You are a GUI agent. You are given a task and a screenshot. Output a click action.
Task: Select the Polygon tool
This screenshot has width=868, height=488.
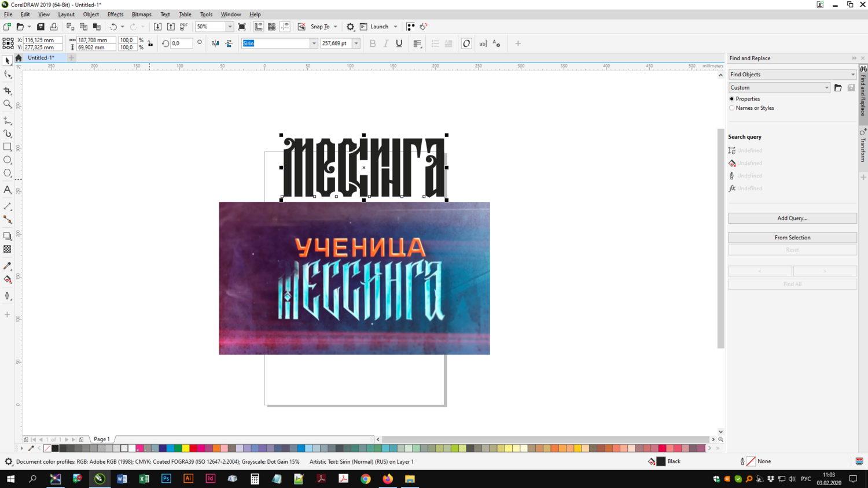pos(8,173)
